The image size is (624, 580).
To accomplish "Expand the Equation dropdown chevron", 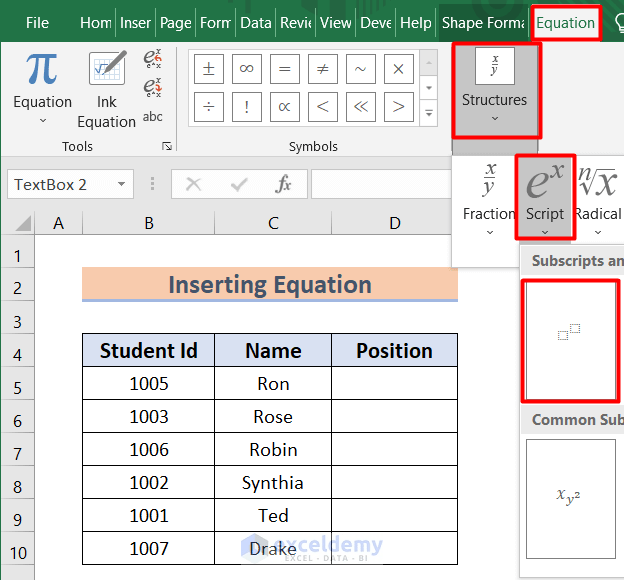I will click(43, 120).
